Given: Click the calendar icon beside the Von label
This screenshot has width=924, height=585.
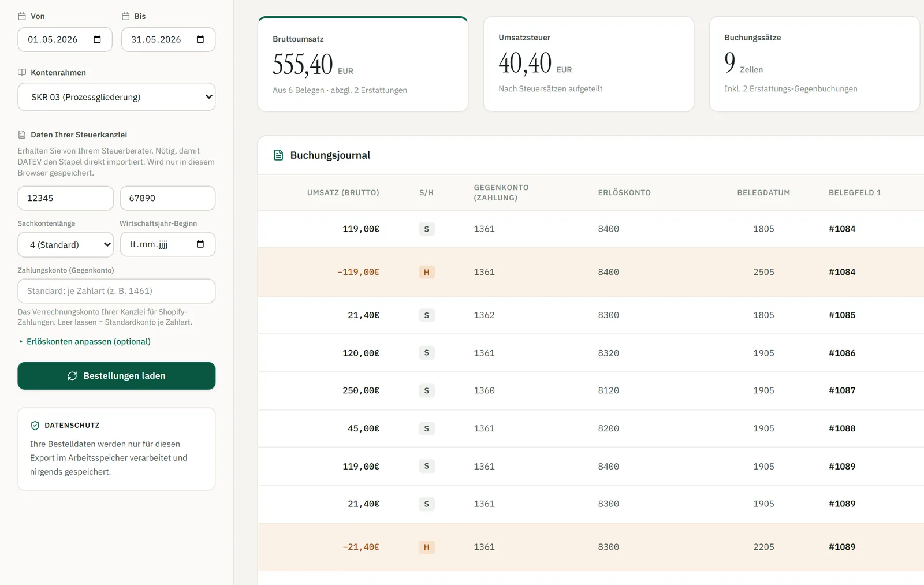Looking at the screenshot, I should (x=22, y=16).
